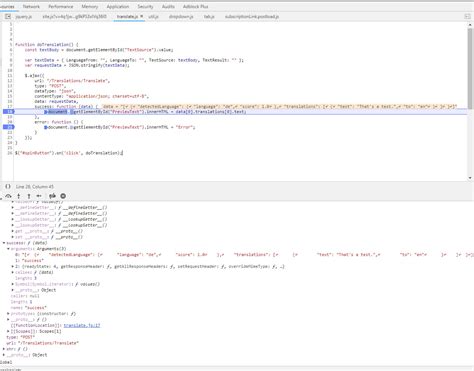The height and width of the screenshot is (371, 474).
Task: Click the line 26 code with #spinButton
Action: (69, 153)
